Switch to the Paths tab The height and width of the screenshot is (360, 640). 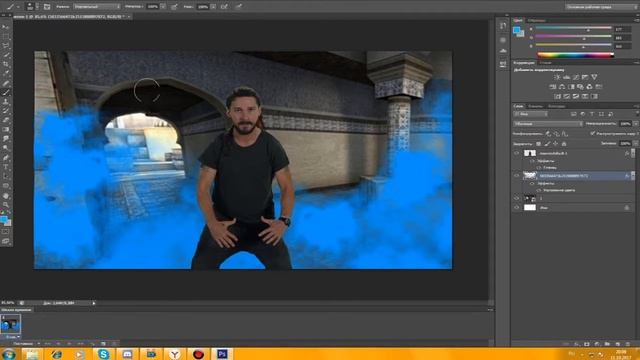pos(556,106)
